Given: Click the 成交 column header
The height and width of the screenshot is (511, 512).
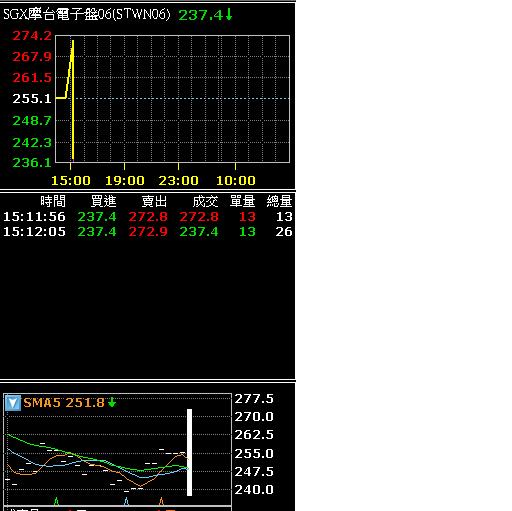Looking at the screenshot, I should click(x=205, y=201).
